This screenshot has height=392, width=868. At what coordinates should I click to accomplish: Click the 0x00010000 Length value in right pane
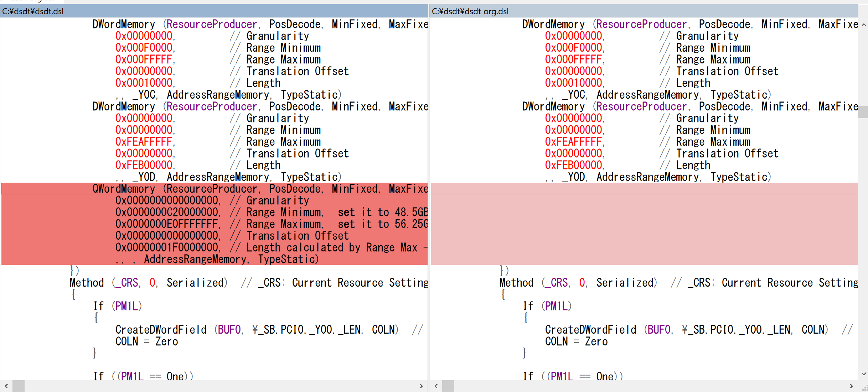pyautogui.click(x=574, y=83)
